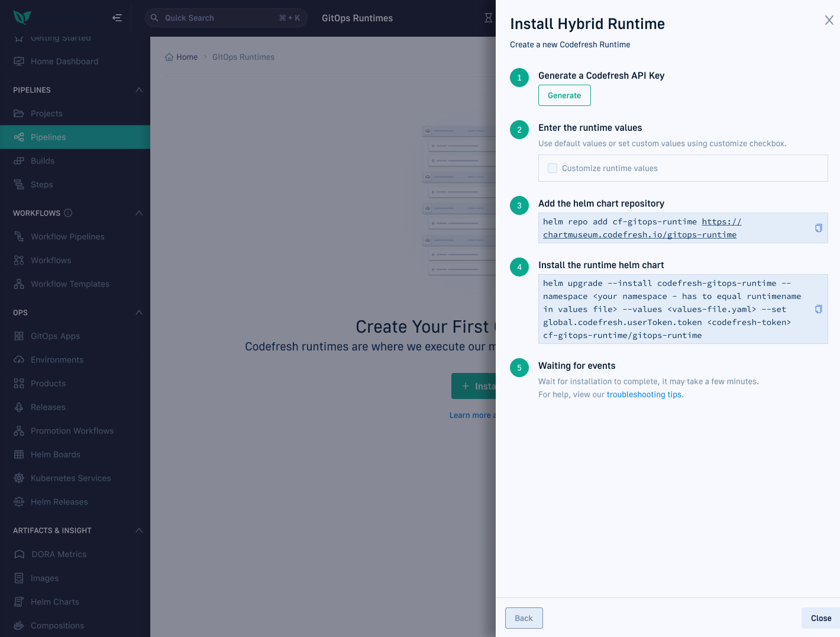Collapse the ARTIFACTS & INSIGHT section

coord(139,530)
